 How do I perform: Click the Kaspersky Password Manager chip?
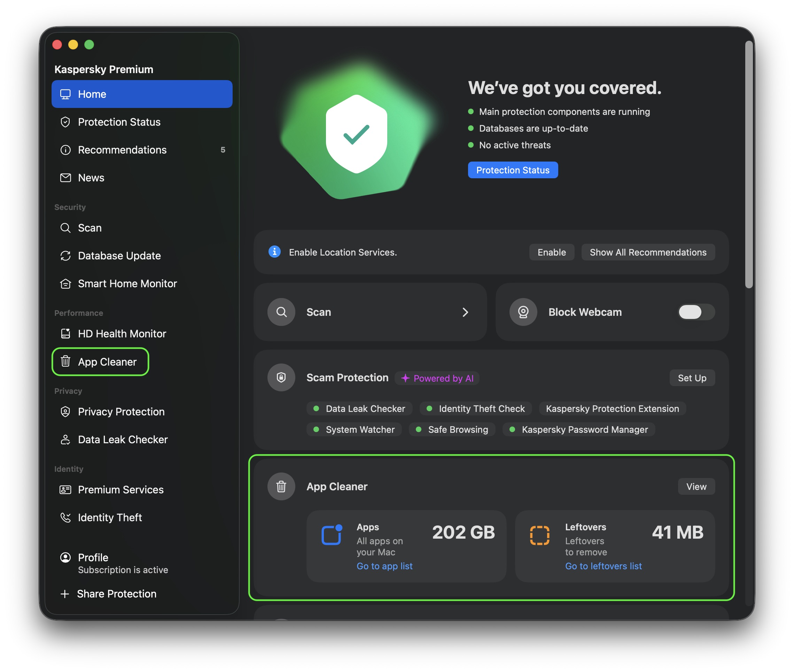[x=579, y=429]
